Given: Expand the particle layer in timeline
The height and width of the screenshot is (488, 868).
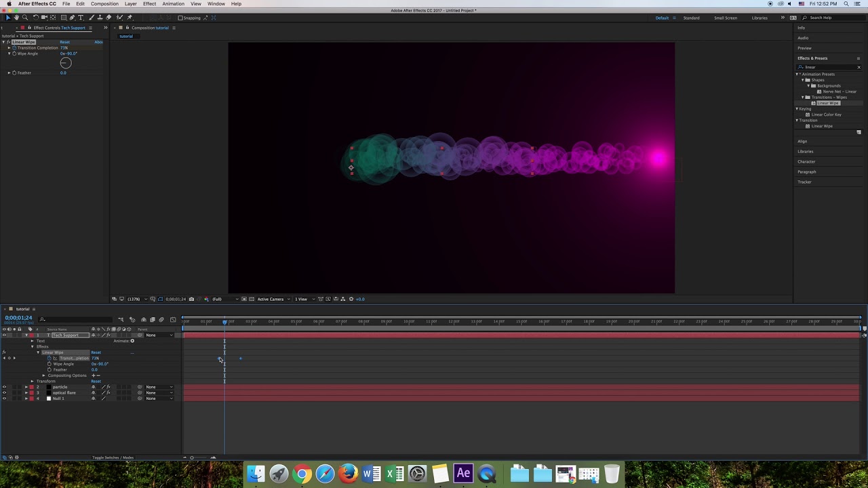Looking at the screenshot, I should click(26, 387).
